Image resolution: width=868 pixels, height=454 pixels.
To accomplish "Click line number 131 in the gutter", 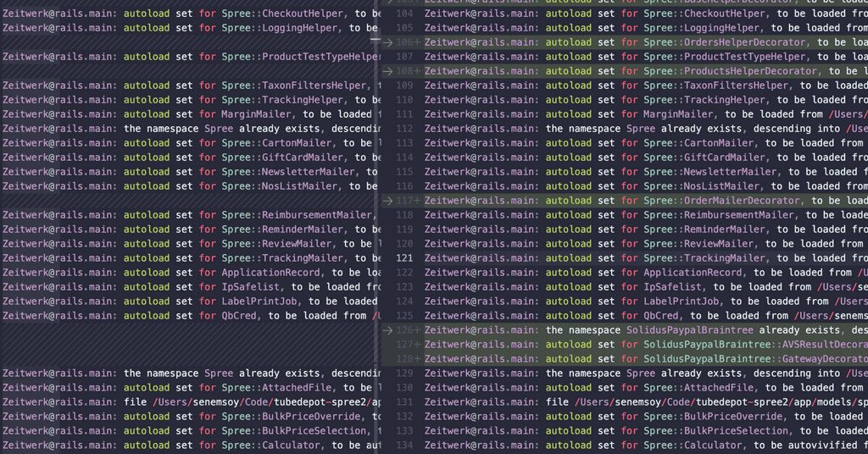I will point(404,402).
